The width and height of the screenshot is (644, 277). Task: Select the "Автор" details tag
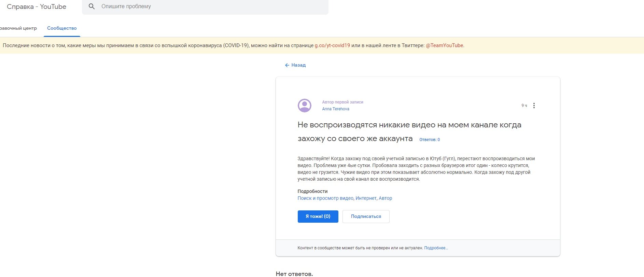click(x=385, y=198)
